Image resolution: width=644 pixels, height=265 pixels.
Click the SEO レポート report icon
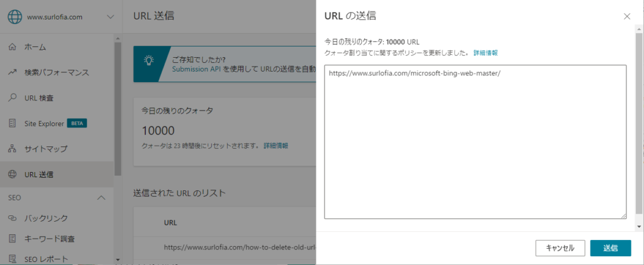click(13, 259)
